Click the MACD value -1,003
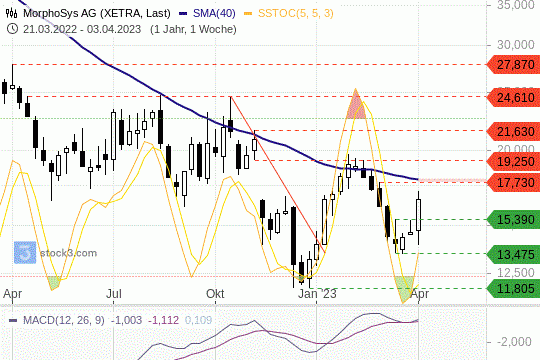The image size is (540, 360). (126, 320)
